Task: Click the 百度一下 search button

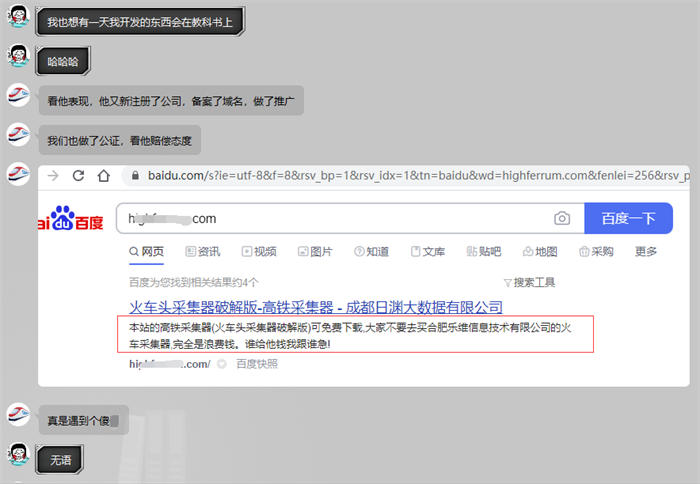Action: pos(628,218)
